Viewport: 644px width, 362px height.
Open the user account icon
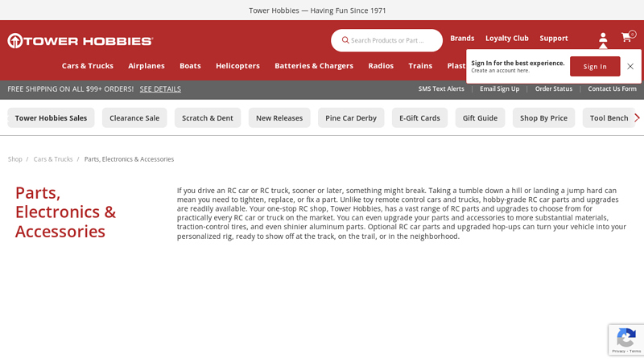coord(603,39)
